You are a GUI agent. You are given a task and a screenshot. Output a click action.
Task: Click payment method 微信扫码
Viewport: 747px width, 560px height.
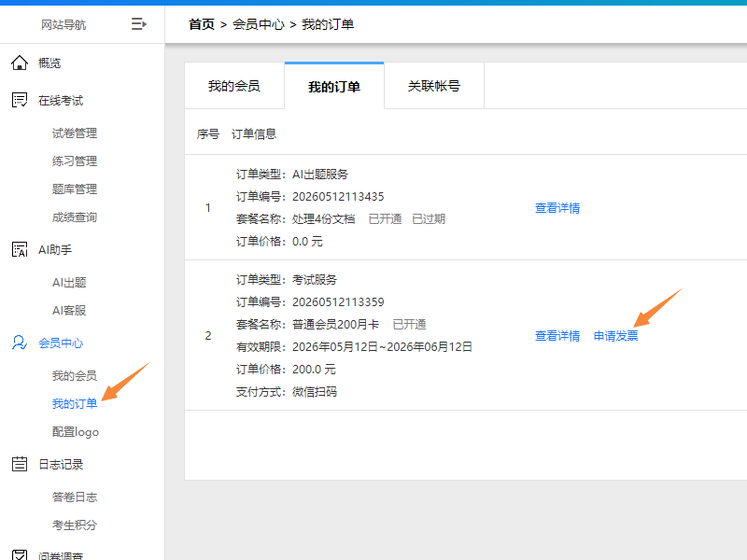tap(315, 392)
